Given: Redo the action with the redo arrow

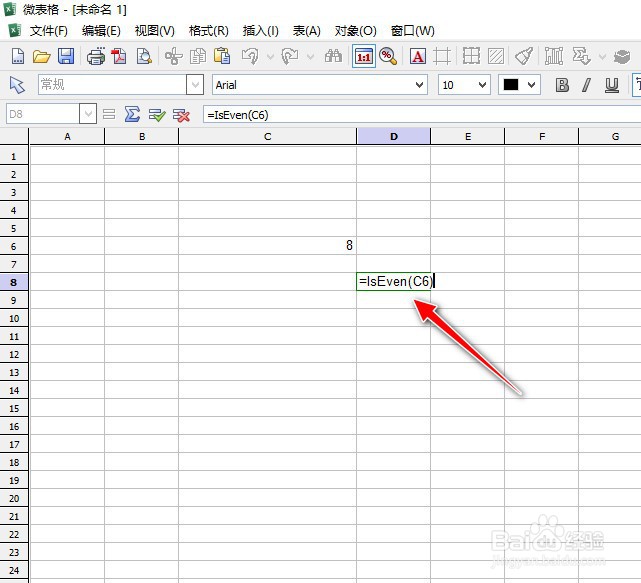Looking at the screenshot, I should (290, 56).
